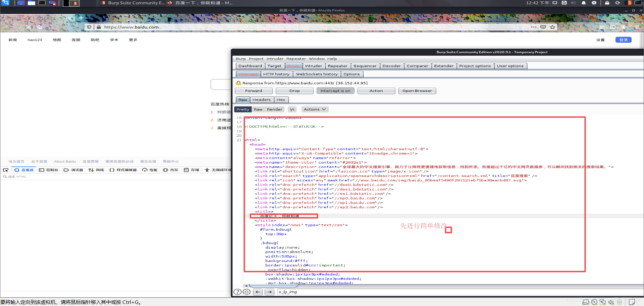Click the screen recorder icon in the panel

52,3
